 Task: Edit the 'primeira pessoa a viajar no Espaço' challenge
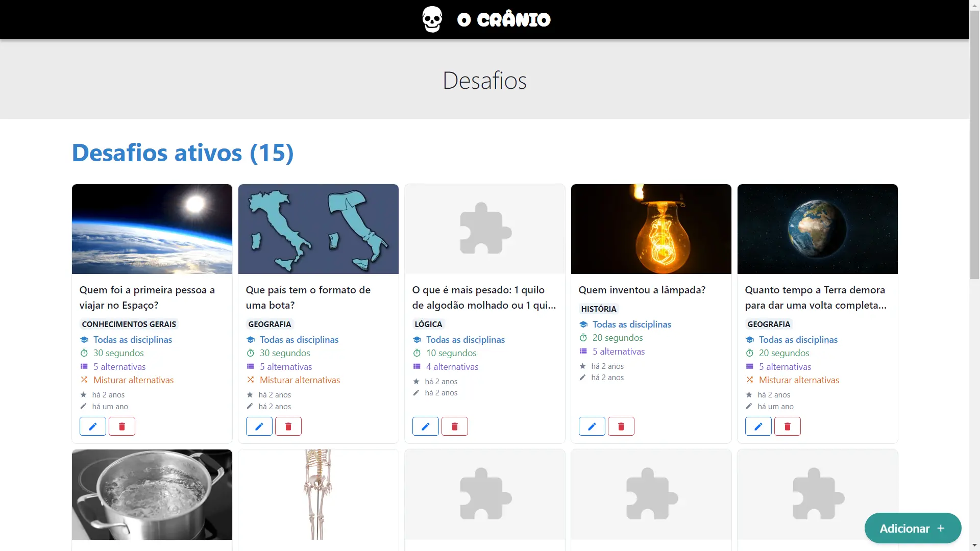(x=93, y=426)
